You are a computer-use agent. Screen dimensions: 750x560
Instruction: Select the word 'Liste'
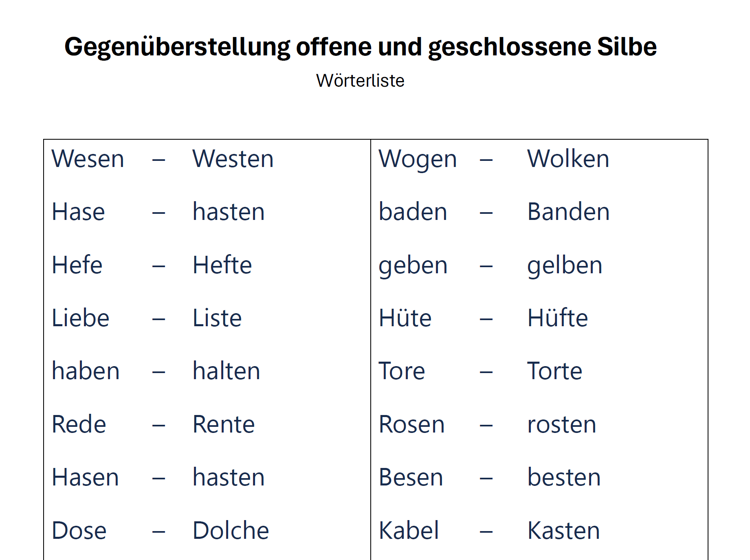[218, 318]
